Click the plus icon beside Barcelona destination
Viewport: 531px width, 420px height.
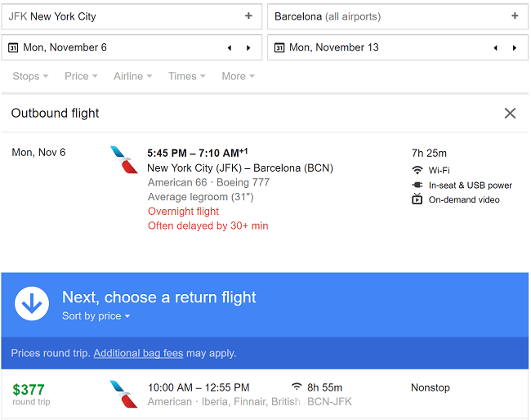tap(515, 16)
